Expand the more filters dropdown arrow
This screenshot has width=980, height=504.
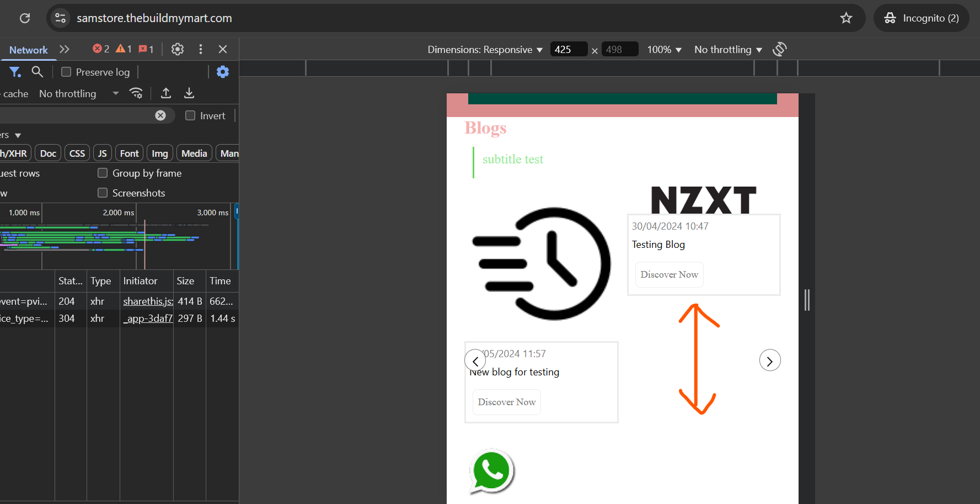tap(18, 135)
